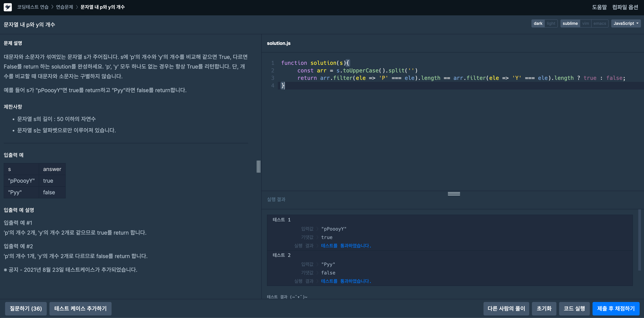Viewport: 644px width, 318px height.
Task: Click the results panel vertical scrollbar
Action: [639, 240]
